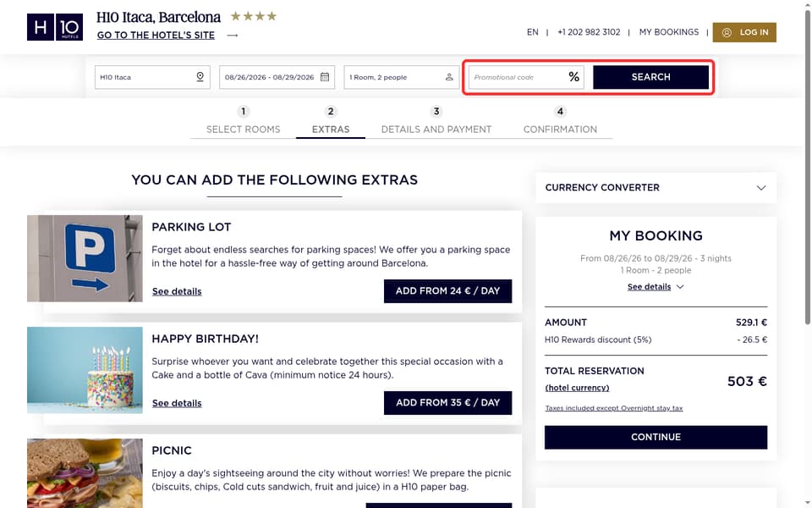Image resolution: width=812 pixels, height=508 pixels.
Task: Click the location pin icon in hotel field
Action: pyautogui.click(x=200, y=77)
